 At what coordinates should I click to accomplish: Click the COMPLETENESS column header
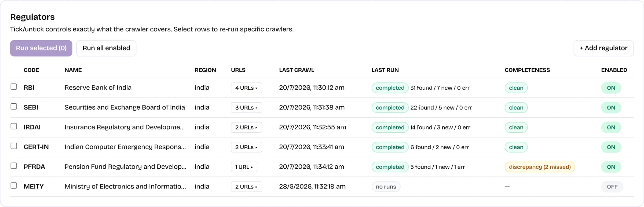(527, 70)
